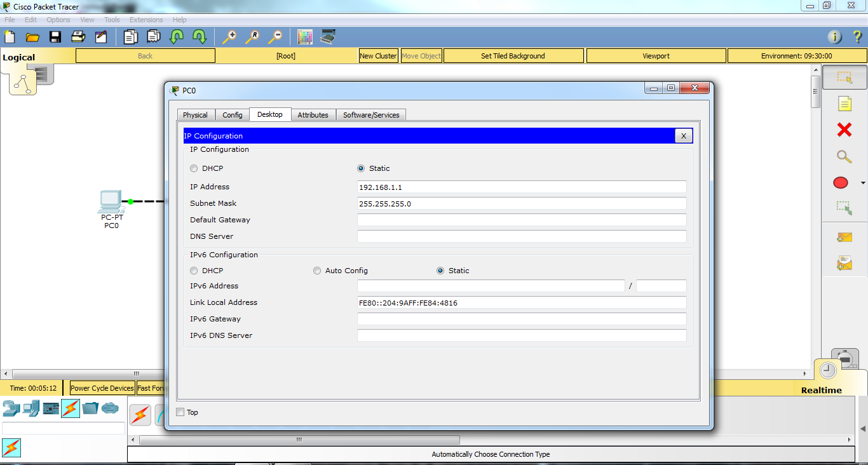Image resolution: width=868 pixels, height=465 pixels.
Task: Open a file with the folder icon
Action: (32, 37)
